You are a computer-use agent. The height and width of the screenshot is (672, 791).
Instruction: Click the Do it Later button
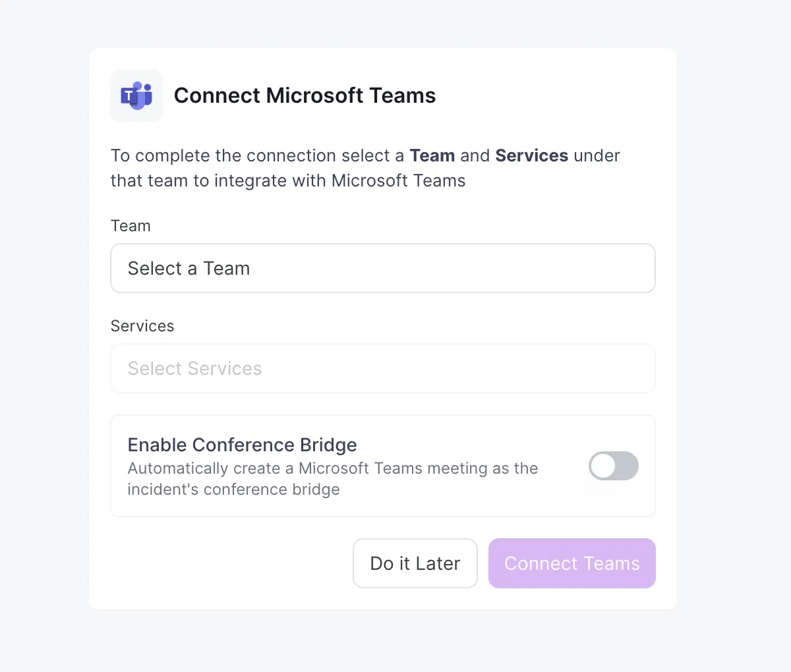click(x=415, y=563)
